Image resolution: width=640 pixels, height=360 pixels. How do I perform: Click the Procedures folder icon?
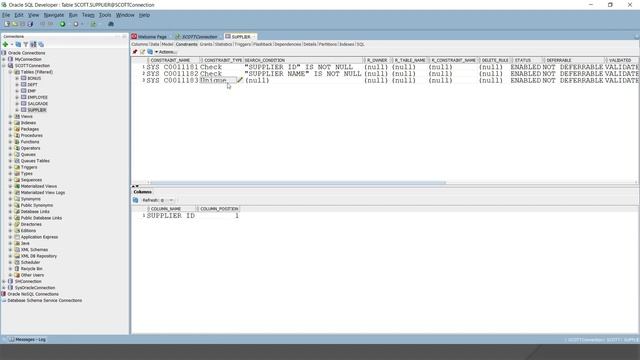pos(17,135)
